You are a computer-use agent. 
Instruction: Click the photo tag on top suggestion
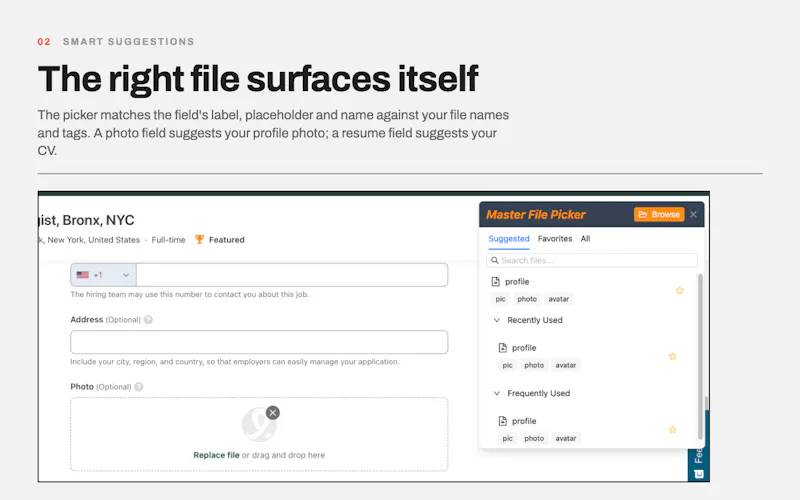[x=527, y=299]
